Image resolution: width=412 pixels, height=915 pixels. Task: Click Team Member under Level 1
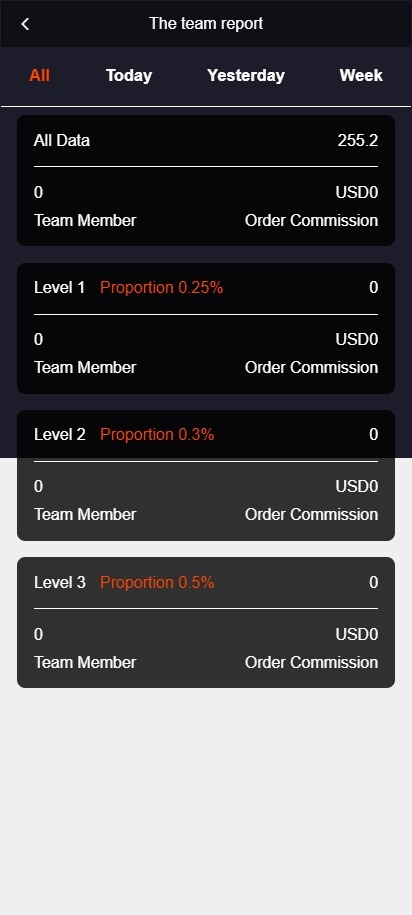85,368
